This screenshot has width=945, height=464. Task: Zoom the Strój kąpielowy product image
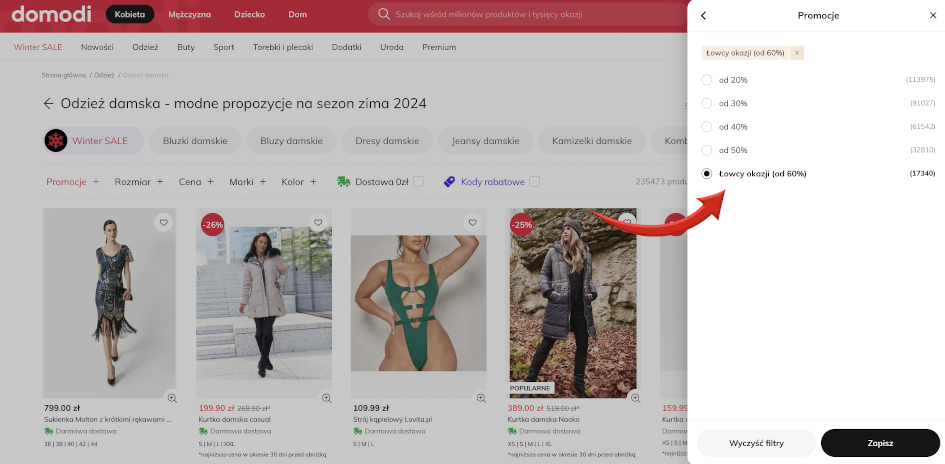(480, 398)
